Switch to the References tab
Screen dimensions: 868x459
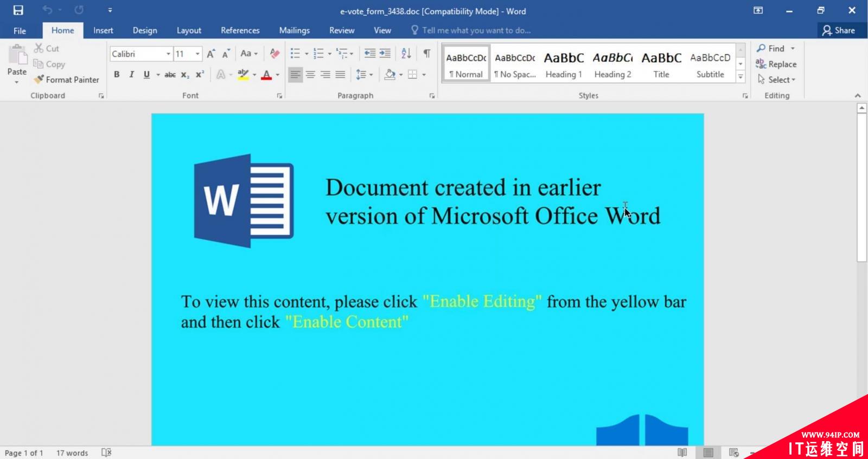[x=240, y=30]
